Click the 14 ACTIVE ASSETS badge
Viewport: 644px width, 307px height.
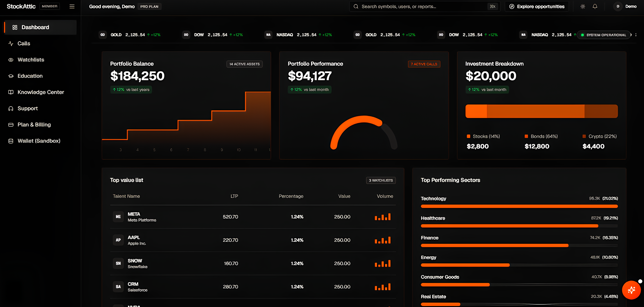point(245,64)
